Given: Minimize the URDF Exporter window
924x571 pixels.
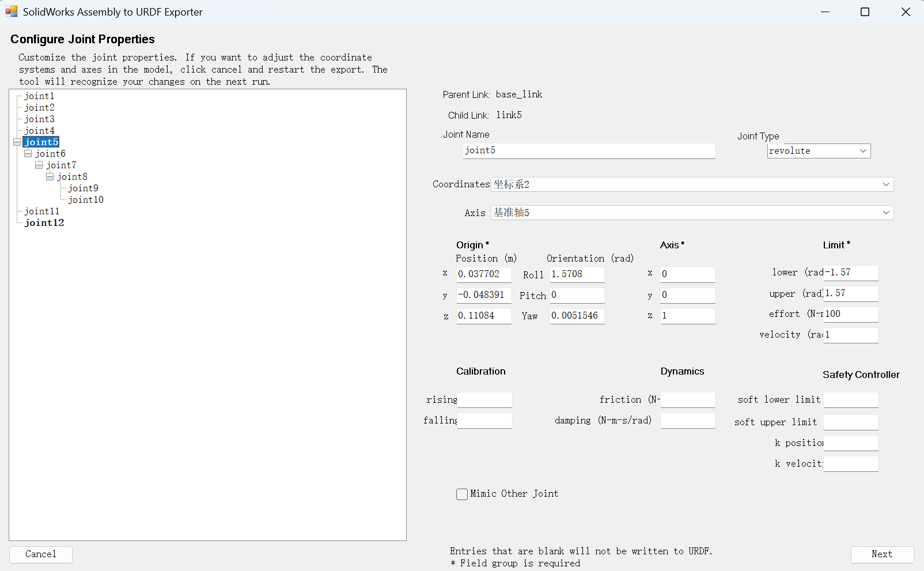Looking at the screenshot, I should point(825,12).
